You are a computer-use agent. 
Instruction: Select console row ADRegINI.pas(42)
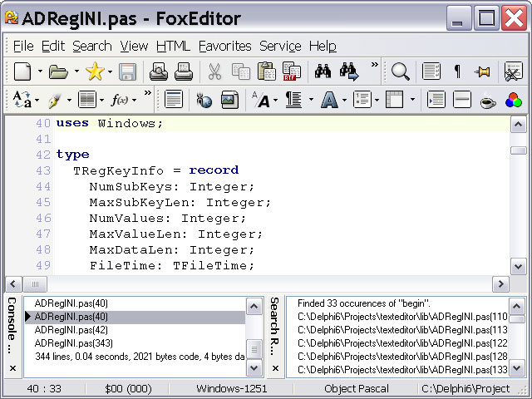tap(135, 330)
